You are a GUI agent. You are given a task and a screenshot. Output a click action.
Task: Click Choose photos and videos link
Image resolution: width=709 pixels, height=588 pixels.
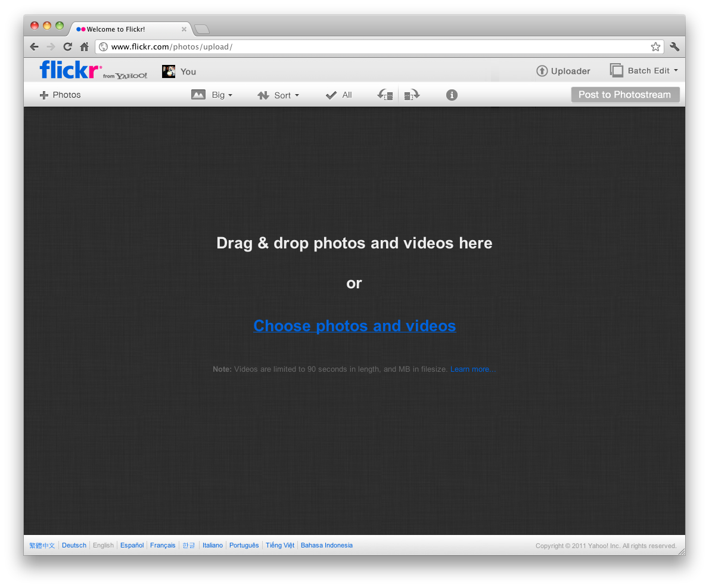click(354, 325)
